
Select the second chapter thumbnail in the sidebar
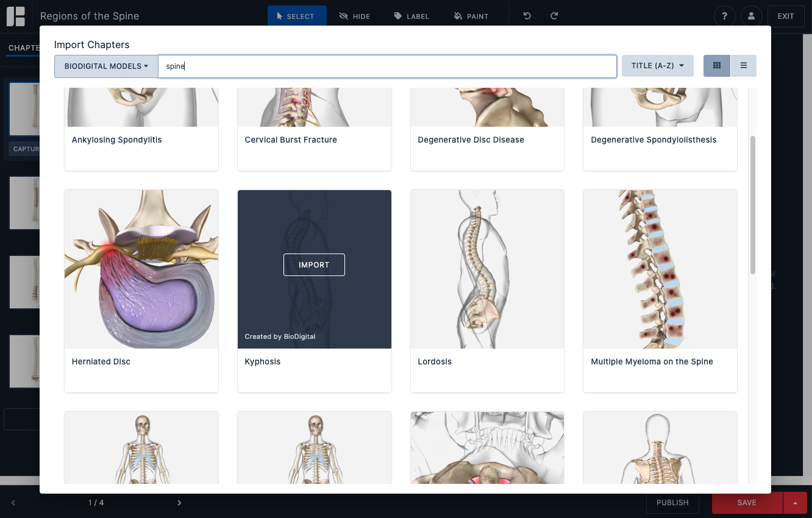coord(24,203)
